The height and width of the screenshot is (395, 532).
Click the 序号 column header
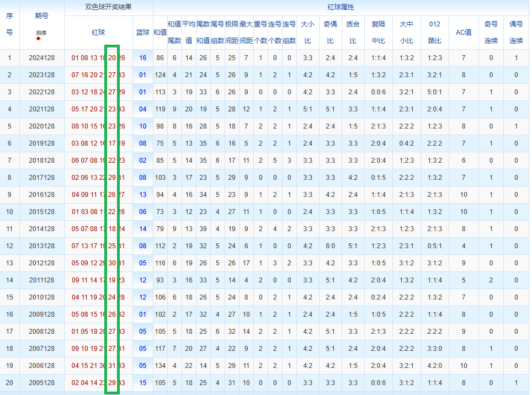coord(9,24)
